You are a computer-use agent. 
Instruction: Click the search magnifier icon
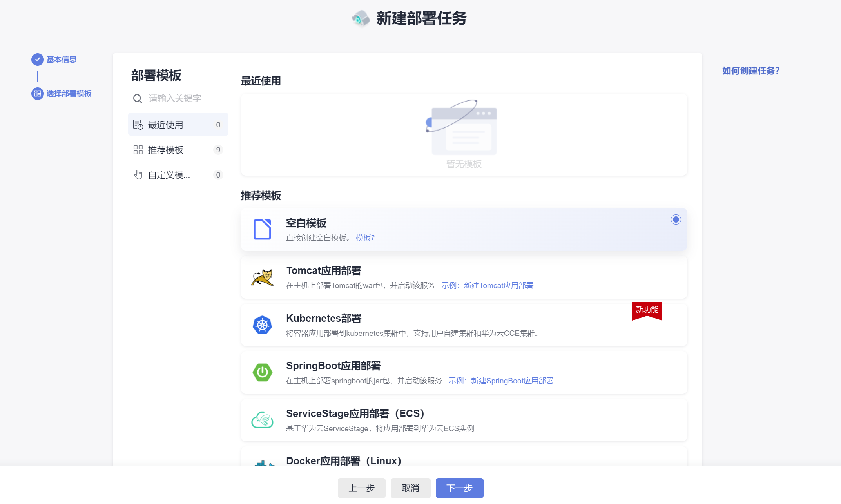137,98
